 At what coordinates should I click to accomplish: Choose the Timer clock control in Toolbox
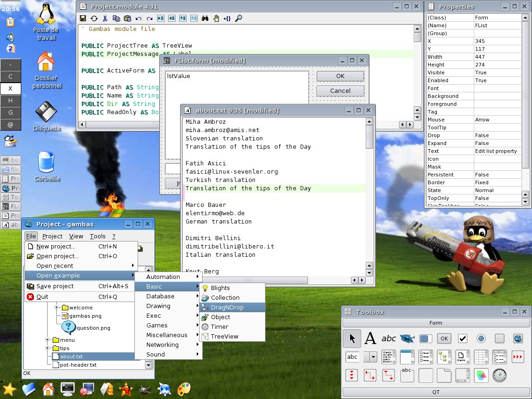499,375
